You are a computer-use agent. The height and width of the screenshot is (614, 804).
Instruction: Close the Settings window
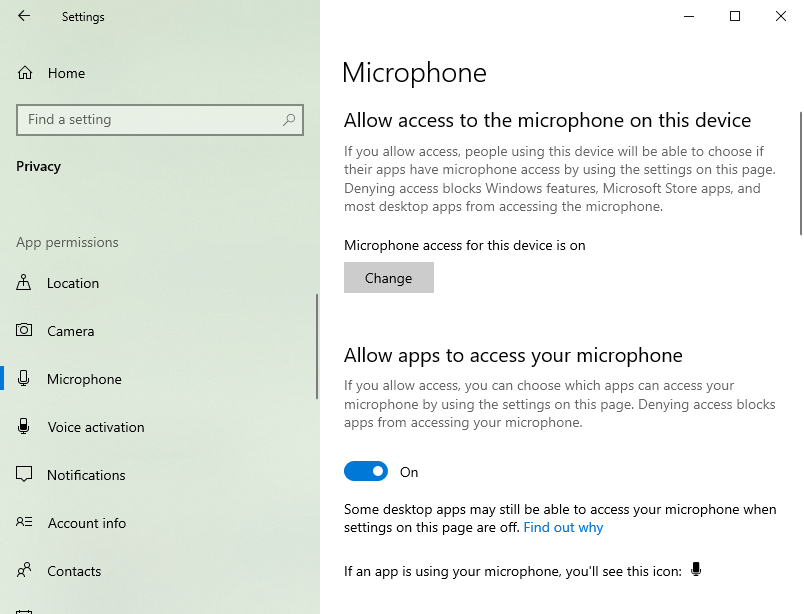point(781,16)
